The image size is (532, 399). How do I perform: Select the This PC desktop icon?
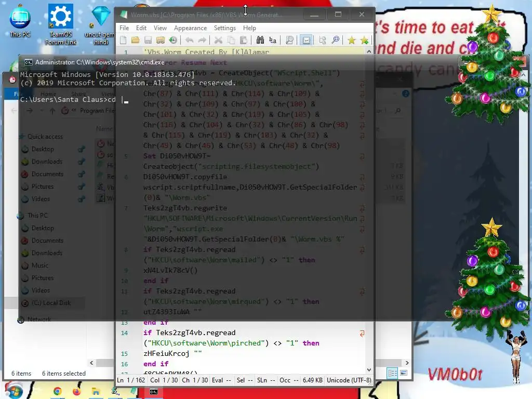tap(20, 21)
